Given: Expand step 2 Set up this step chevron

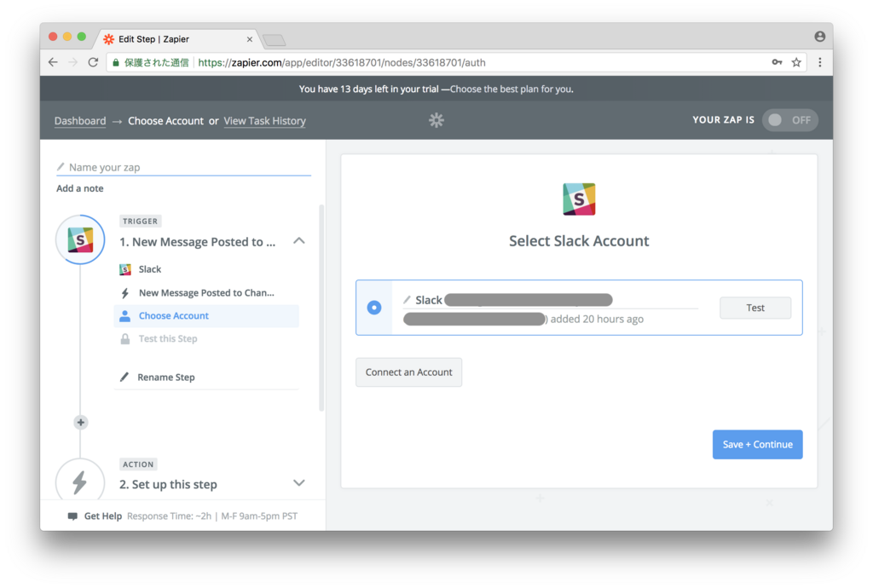Looking at the screenshot, I should pyautogui.click(x=299, y=483).
